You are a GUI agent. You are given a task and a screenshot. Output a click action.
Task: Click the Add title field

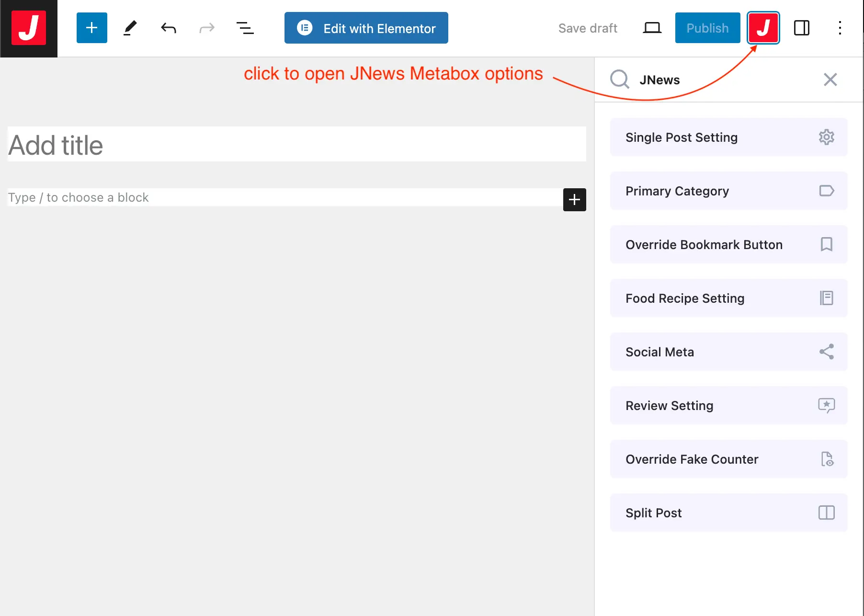pyautogui.click(x=296, y=145)
